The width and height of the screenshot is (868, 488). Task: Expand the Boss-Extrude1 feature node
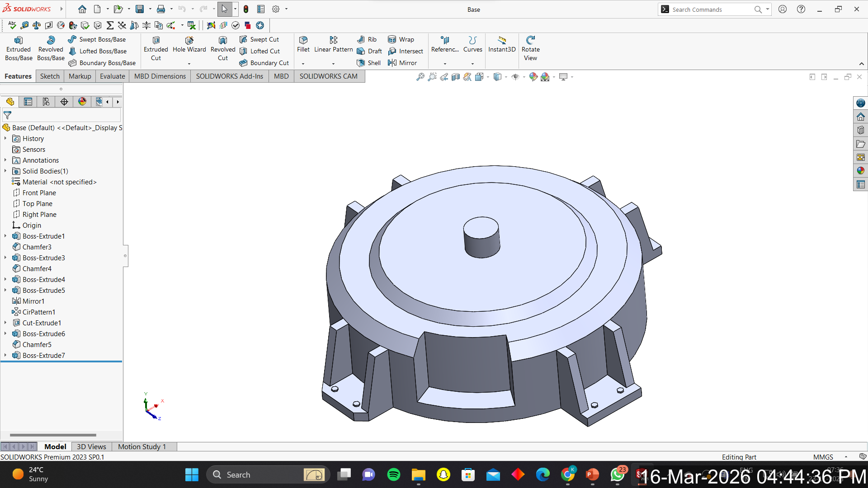[x=5, y=236]
